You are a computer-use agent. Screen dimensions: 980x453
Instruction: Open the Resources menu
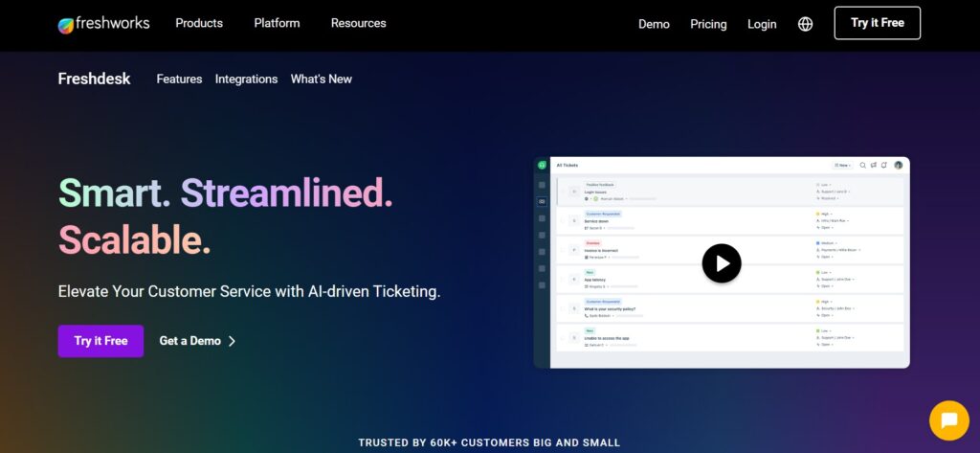tap(358, 23)
